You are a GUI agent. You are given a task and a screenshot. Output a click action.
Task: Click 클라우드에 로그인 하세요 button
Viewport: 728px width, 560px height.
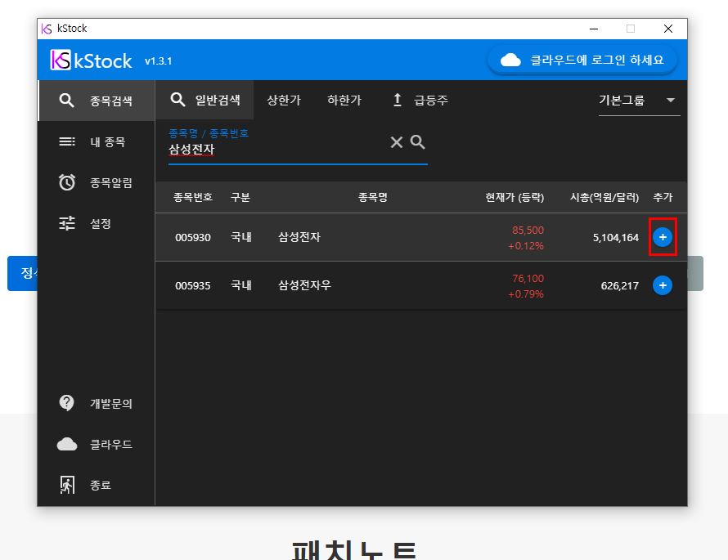point(582,60)
